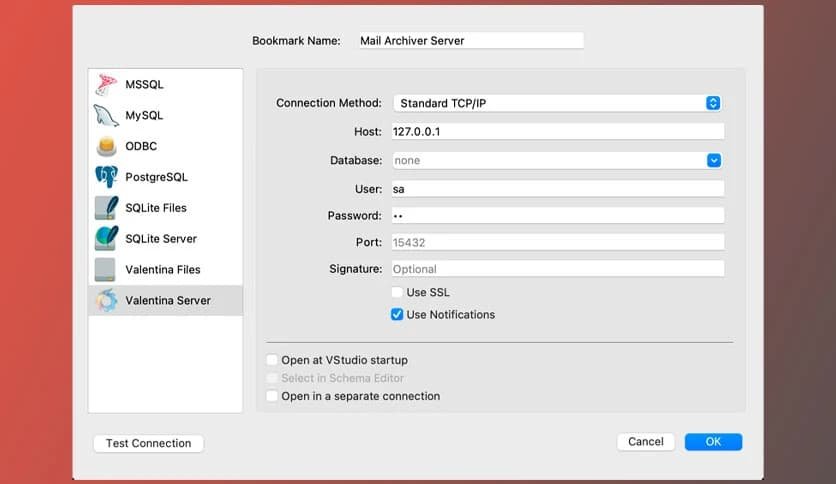This screenshot has width=836, height=484.
Task: Select the PostgreSQL elephant icon
Action: (106, 177)
